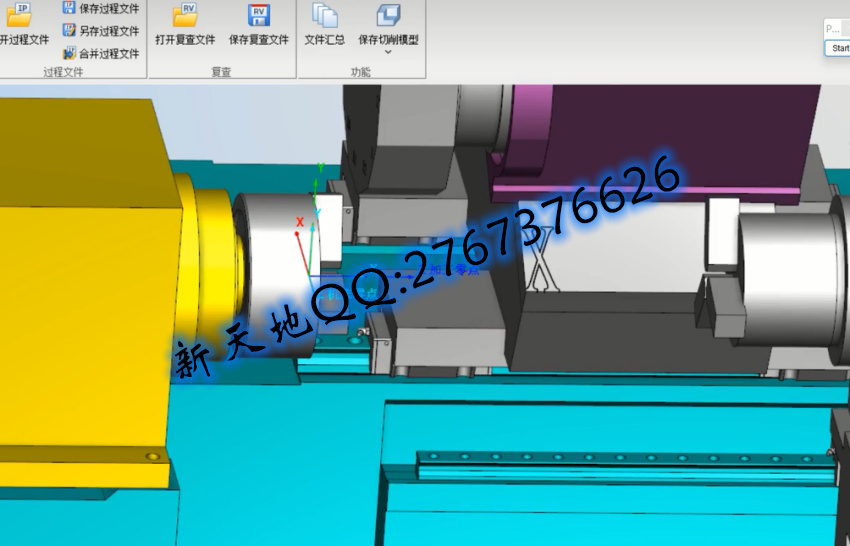Screen dimensions: 850x546
Task: Click Merge Process Files (合并过程文件)
Action: pyautogui.click(x=100, y=54)
